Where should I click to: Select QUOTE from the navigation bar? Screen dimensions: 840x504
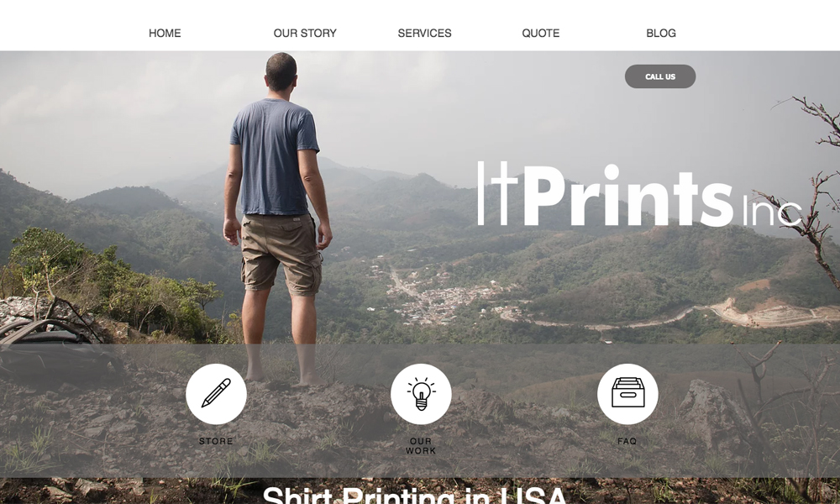click(540, 34)
